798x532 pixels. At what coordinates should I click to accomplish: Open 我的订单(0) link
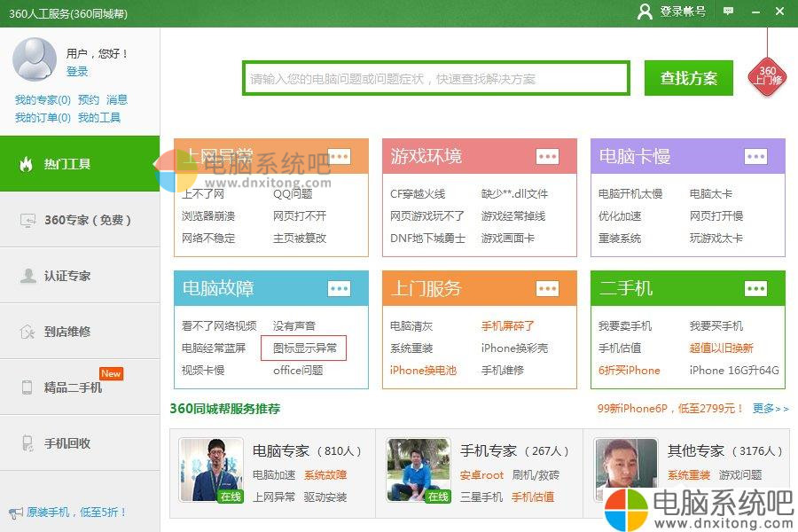(x=43, y=118)
